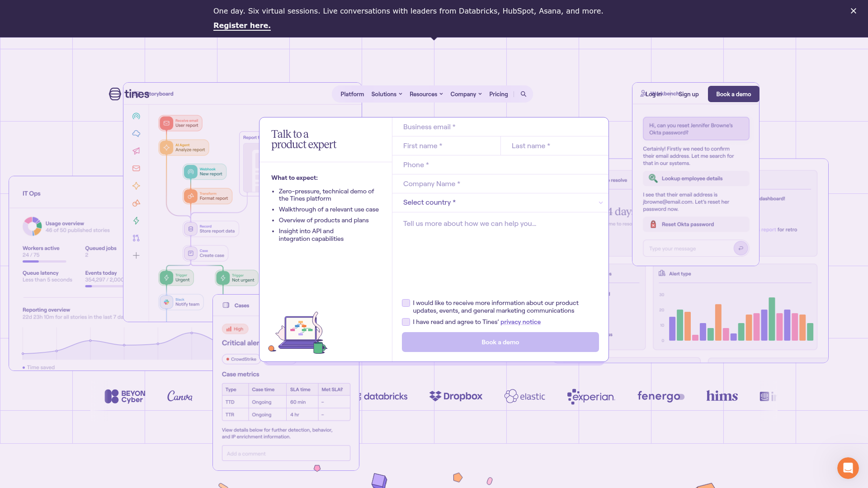The width and height of the screenshot is (868, 488).
Task: Open the search magnifier icon in navigation
Action: click(524, 94)
